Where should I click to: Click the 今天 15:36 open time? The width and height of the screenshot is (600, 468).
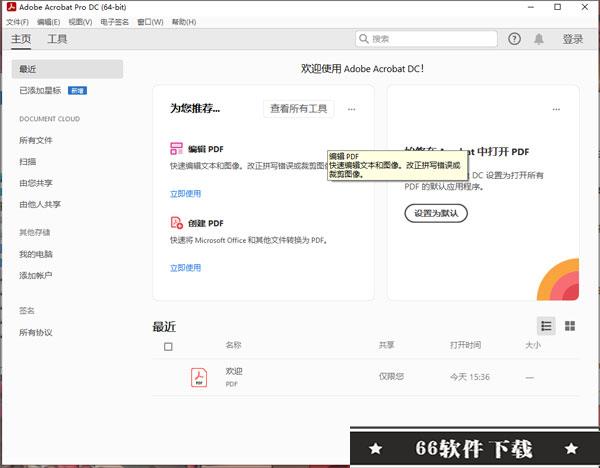(x=470, y=377)
